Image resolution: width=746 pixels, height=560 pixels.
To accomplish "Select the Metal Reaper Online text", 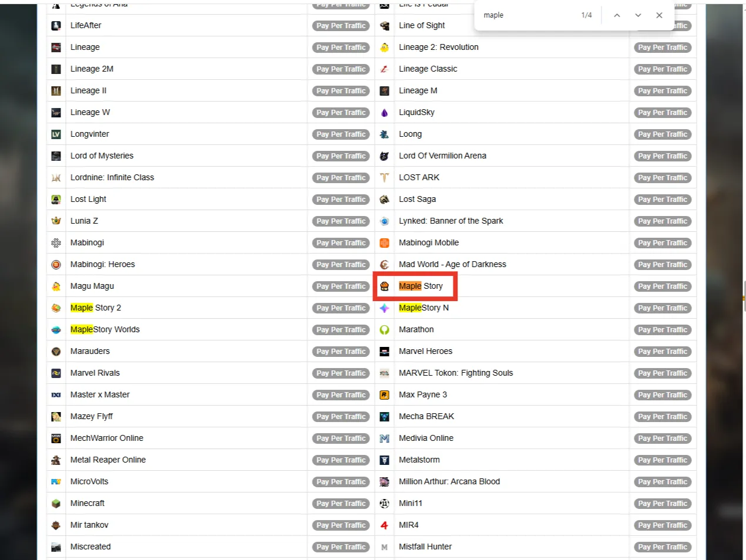I will point(108,460).
